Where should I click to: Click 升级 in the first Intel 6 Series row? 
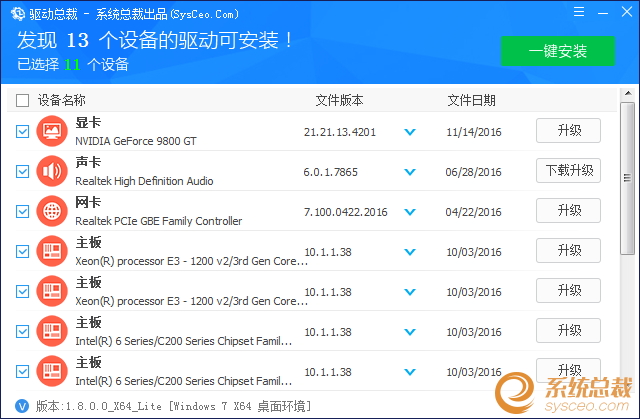[x=568, y=330]
